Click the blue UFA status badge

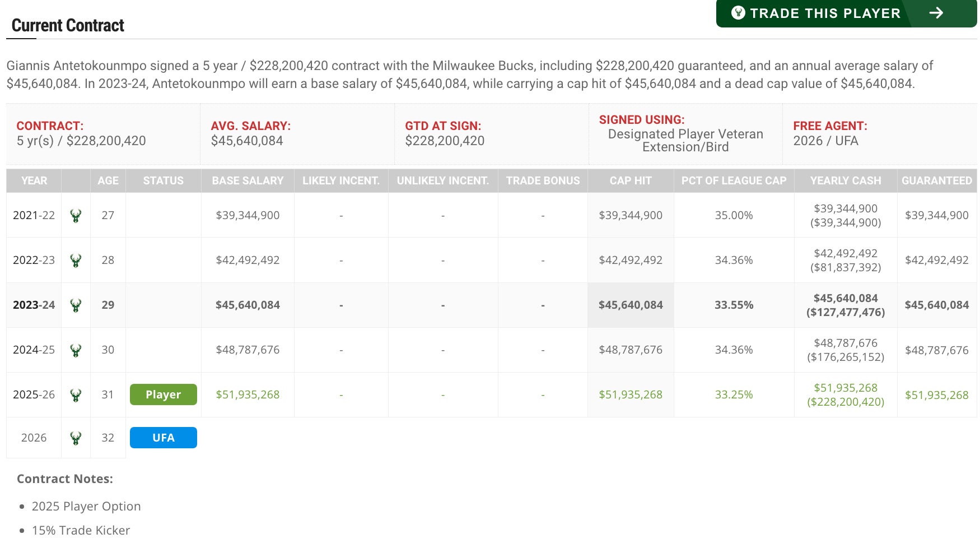pyautogui.click(x=163, y=438)
